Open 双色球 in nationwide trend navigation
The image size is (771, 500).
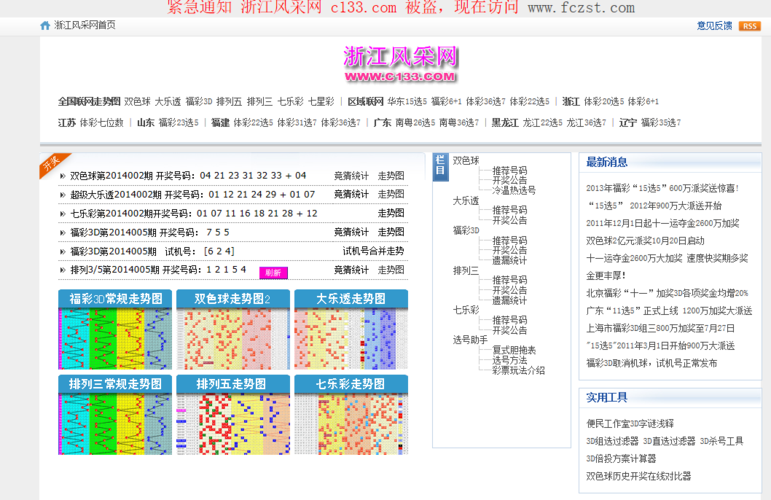click(x=137, y=102)
